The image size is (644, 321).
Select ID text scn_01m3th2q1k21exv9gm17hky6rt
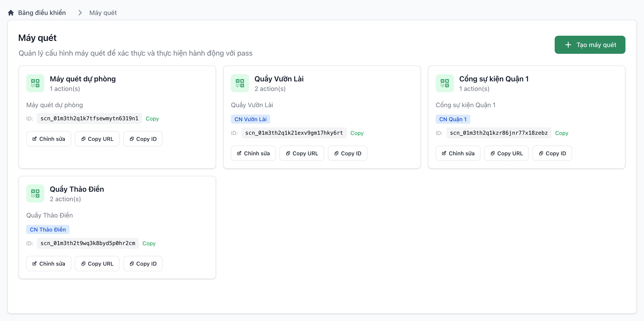coord(294,133)
